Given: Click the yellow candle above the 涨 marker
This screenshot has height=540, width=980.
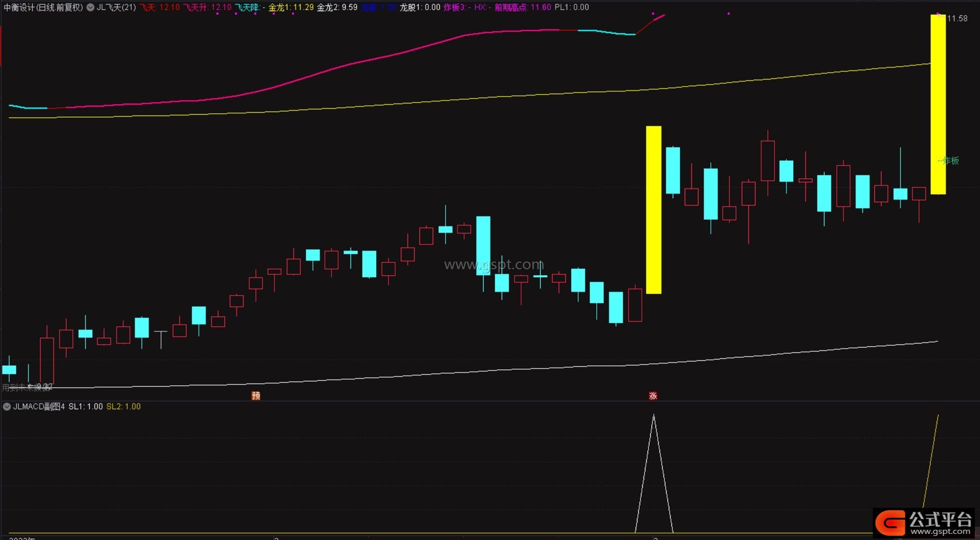Looking at the screenshot, I should [654, 210].
